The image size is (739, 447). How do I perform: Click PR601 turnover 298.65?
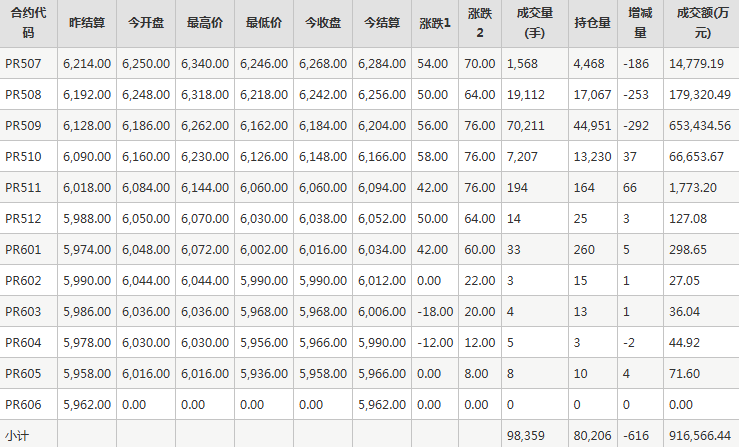point(688,250)
